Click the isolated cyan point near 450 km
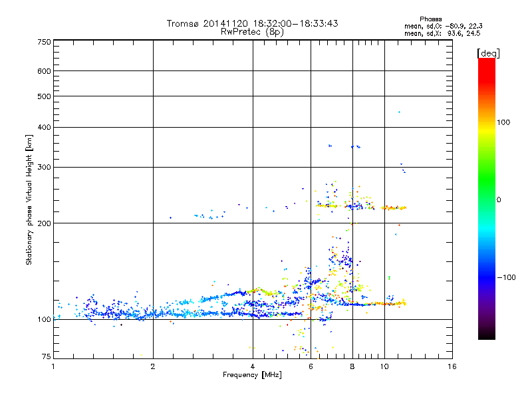532x399 pixels. [400, 112]
